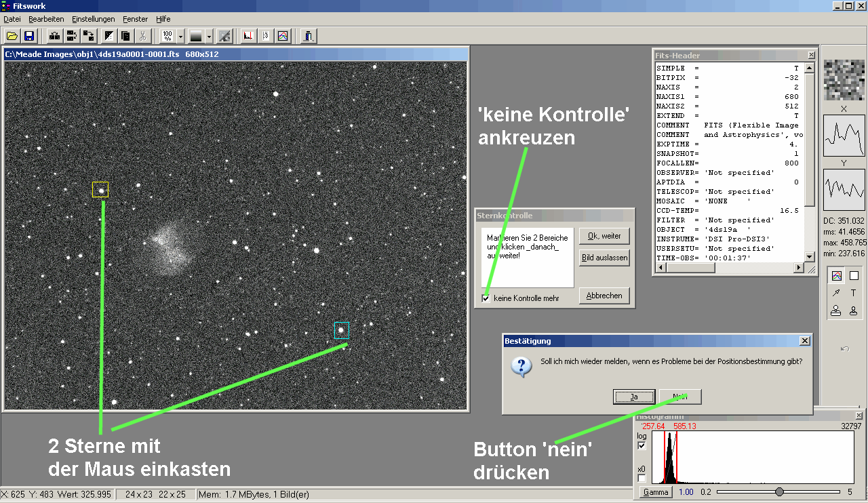Screen dimensions: 868x503
Task: Open the Einstellungen menu
Action: pos(93,19)
